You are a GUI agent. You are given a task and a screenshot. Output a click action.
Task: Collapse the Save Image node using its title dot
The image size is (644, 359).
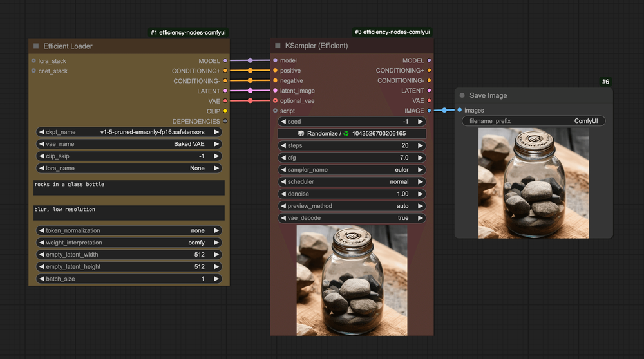click(x=462, y=95)
